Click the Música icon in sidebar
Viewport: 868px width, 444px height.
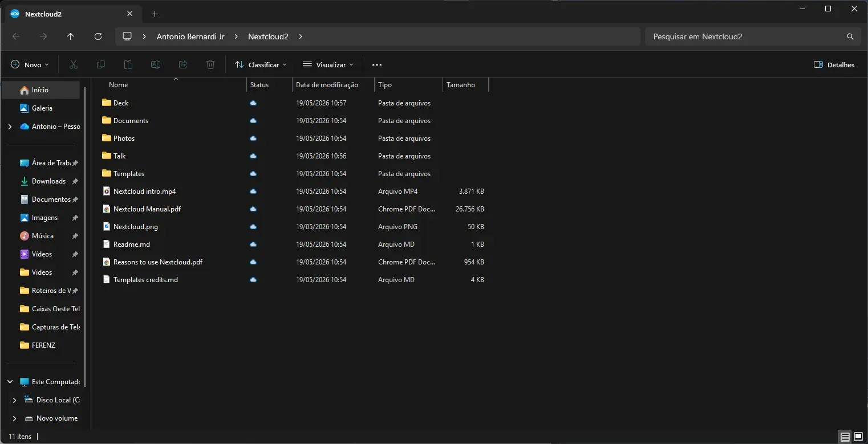(25, 236)
